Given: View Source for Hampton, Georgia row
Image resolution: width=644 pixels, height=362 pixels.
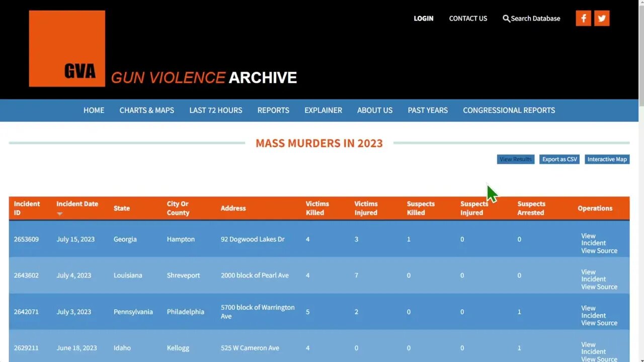Looking at the screenshot, I should 599,251.
